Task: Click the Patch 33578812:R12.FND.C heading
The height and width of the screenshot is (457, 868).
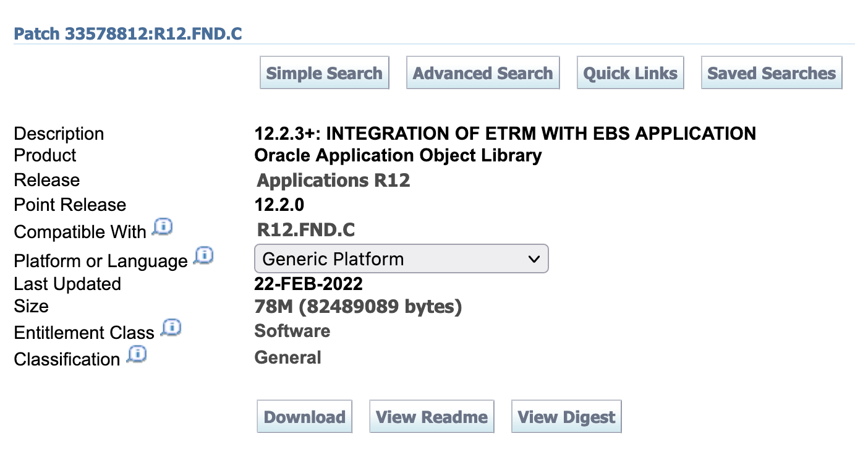Action: 127,33
